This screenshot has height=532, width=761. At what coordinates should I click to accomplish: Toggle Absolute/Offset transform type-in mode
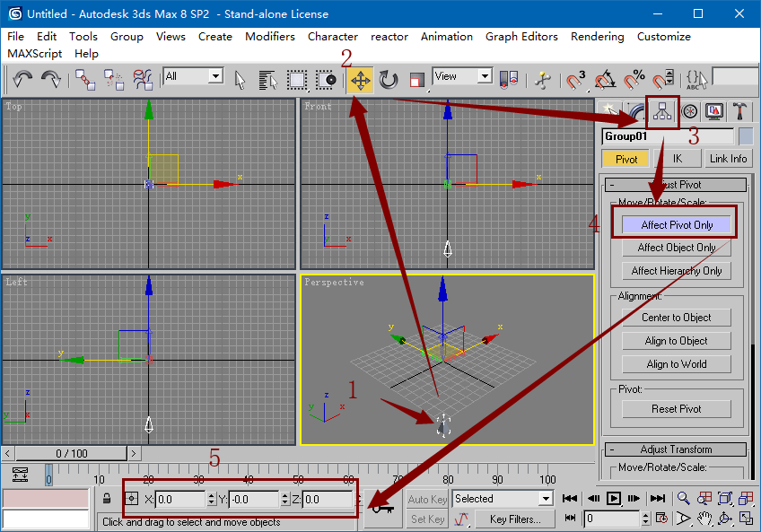click(x=132, y=499)
